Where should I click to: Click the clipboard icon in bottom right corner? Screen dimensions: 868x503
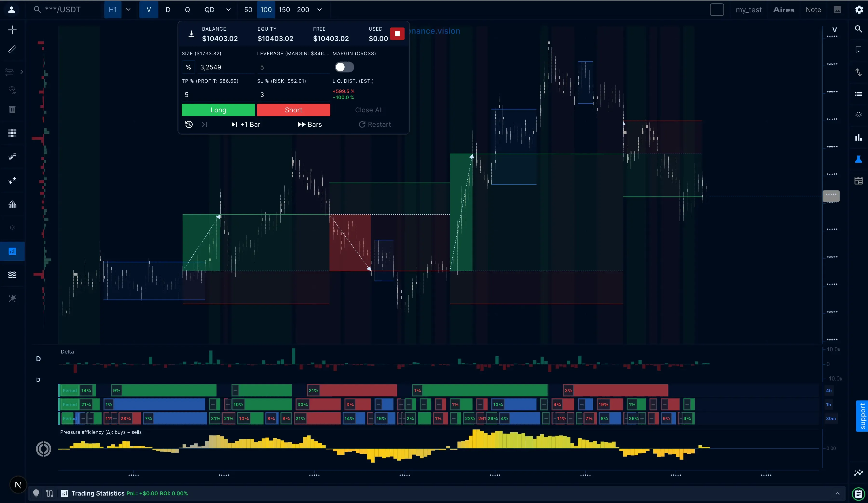tap(858, 494)
